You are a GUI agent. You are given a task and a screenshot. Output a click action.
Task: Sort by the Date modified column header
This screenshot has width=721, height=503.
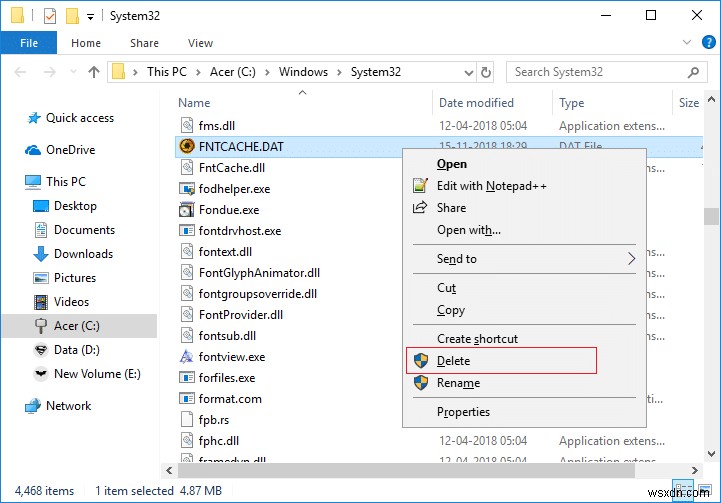pyautogui.click(x=476, y=103)
